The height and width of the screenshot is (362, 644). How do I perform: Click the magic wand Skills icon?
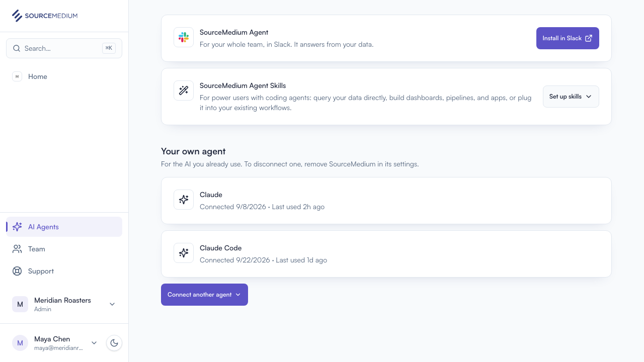pos(184,90)
